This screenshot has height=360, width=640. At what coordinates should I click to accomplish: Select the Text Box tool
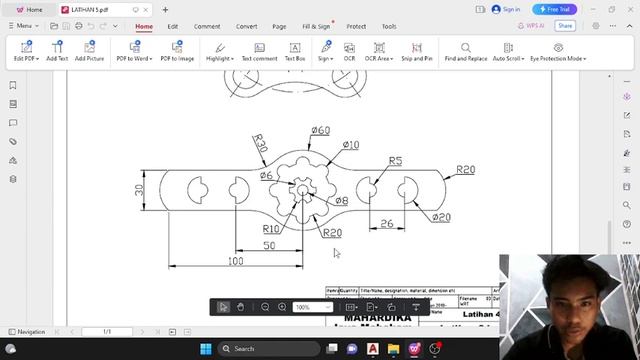pos(295,51)
